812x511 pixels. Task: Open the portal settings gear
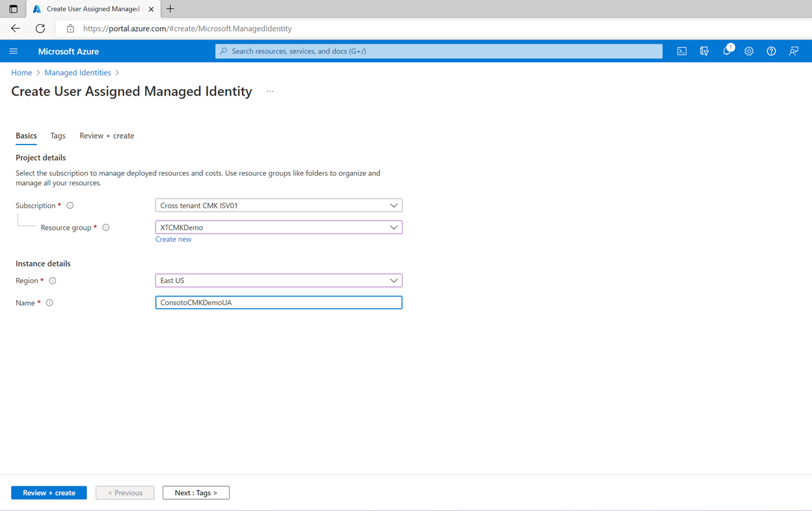click(x=749, y=51)
